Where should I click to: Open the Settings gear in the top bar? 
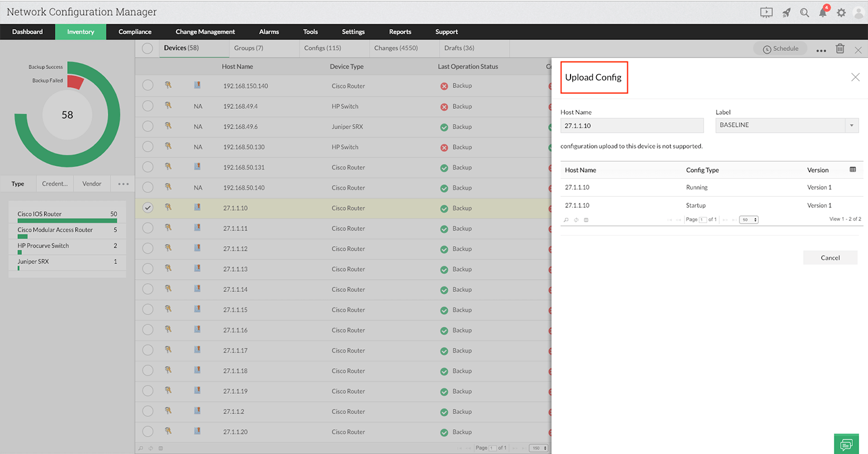pos(841,12)
